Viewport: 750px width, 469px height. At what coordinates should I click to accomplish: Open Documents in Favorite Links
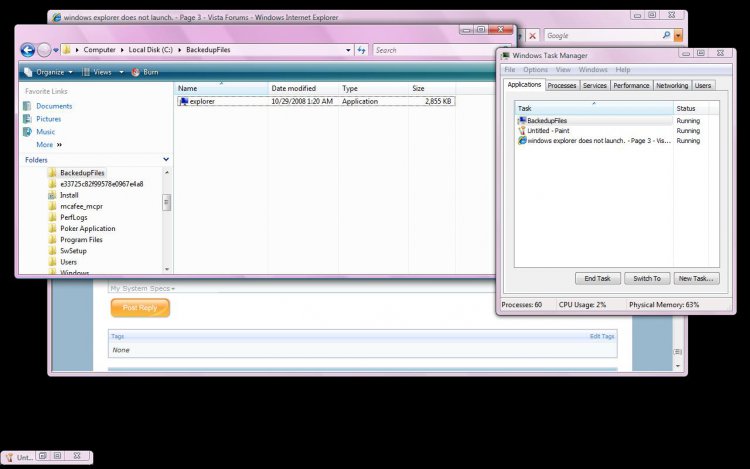click(54, 106)
